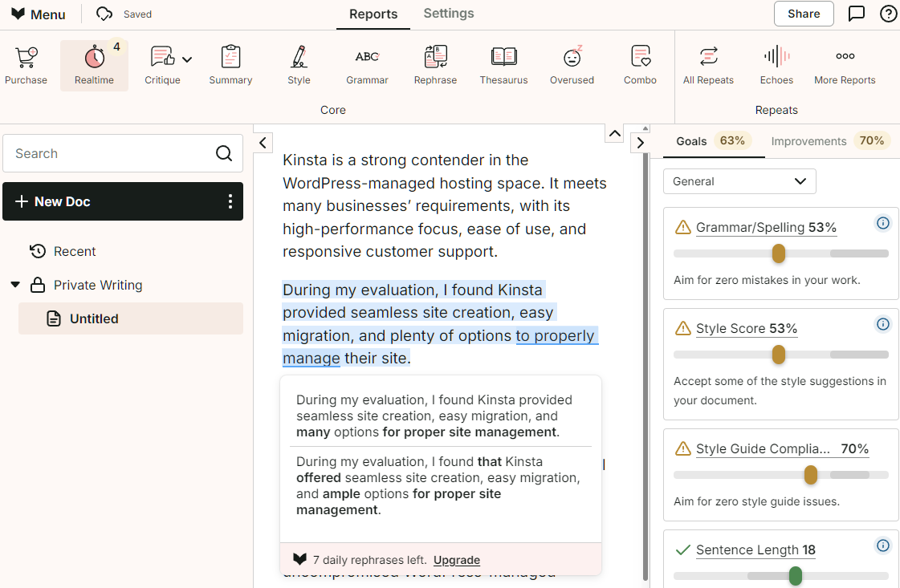Click the Search documents field
Viewport: 900px width, 588px height.
tap(123, 153)
